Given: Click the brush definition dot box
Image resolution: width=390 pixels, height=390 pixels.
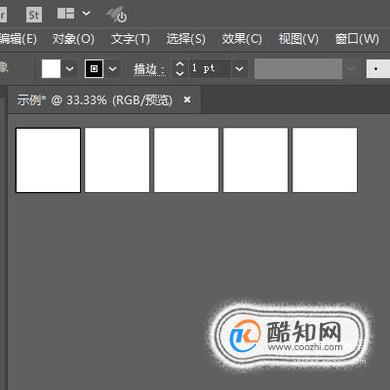Looking at the screenshot, I should (x=378, y=69).
